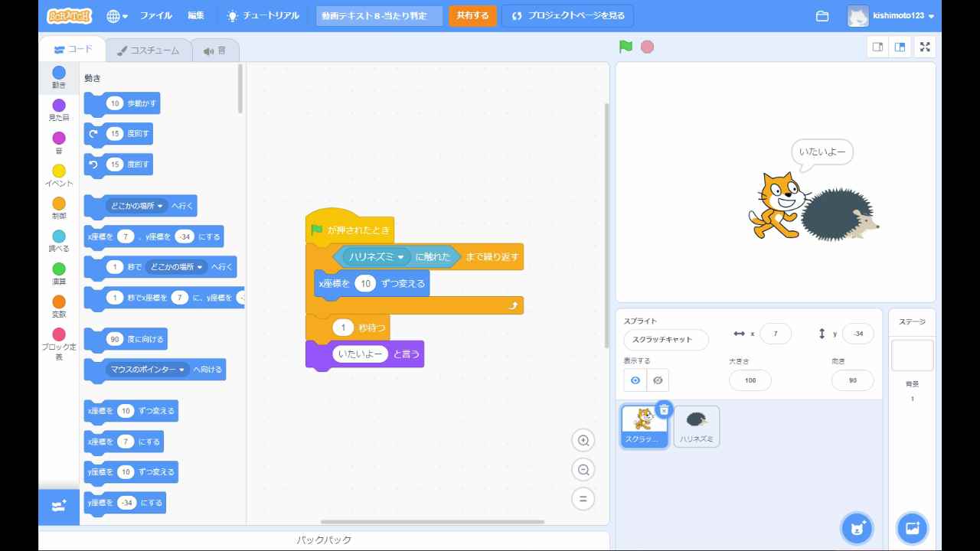Click the 90 度に向ける block
The height and width of the screenshot is (551, 980).
[x=125, y=340]
